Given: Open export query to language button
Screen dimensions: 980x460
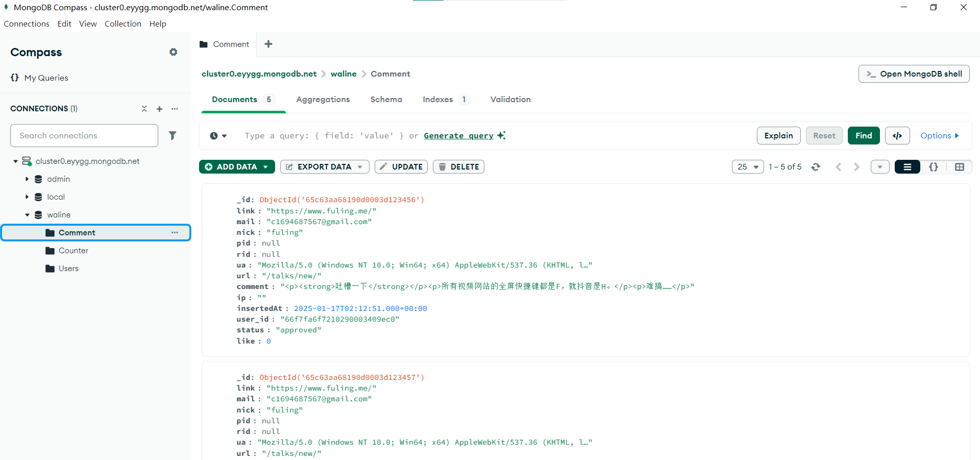Looking at the screenshot, I should pyautogui.click(x=897, y=136).
